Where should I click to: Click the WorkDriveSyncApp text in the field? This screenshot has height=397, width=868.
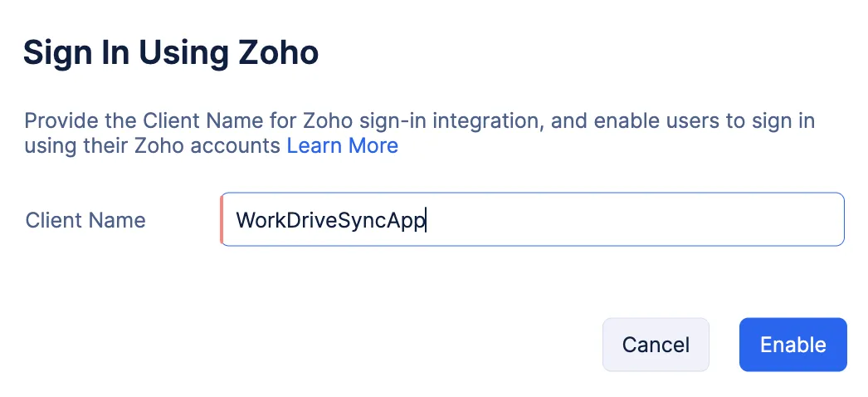click(330, 220)
